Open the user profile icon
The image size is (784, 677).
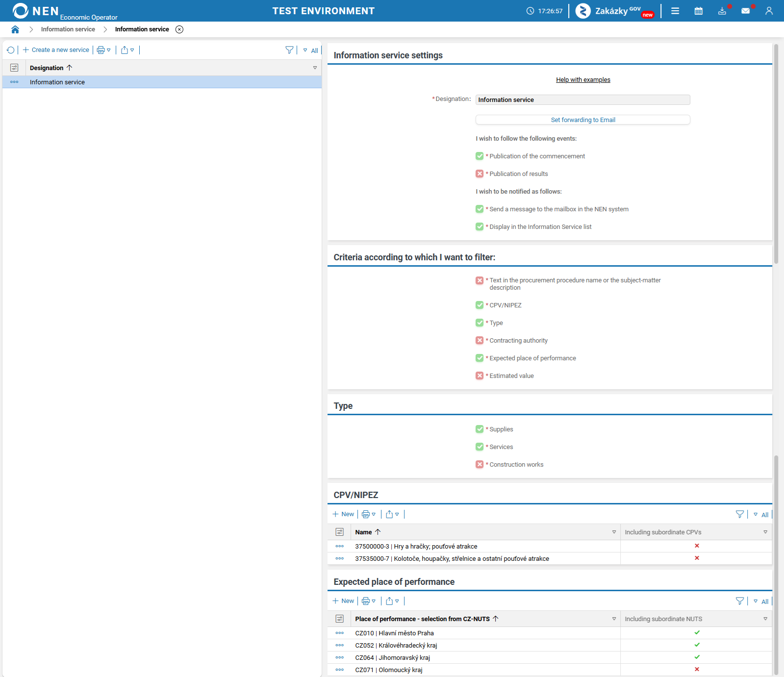[769, 11]
